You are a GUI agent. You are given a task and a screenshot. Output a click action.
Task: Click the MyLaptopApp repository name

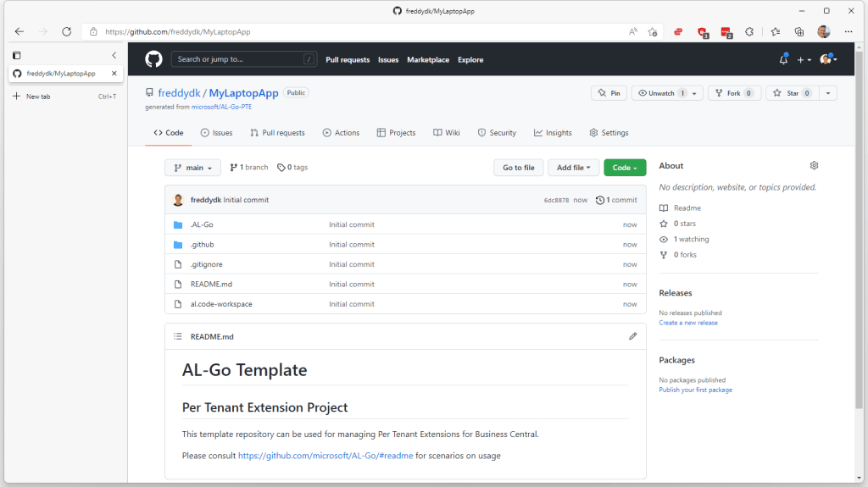(x=243, y=93)
